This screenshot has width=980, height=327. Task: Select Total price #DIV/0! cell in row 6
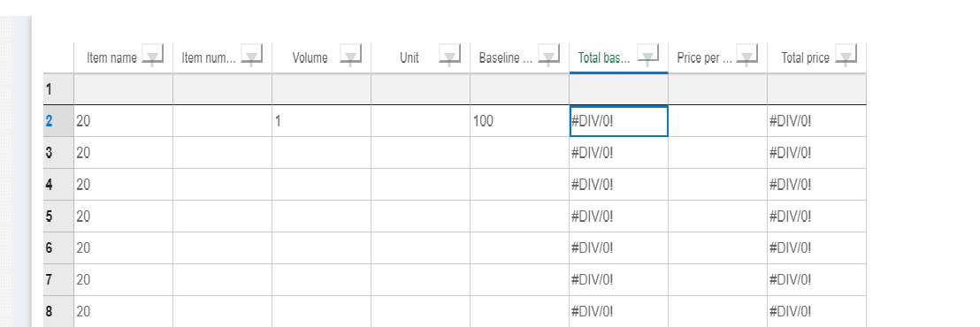[817, 247]
